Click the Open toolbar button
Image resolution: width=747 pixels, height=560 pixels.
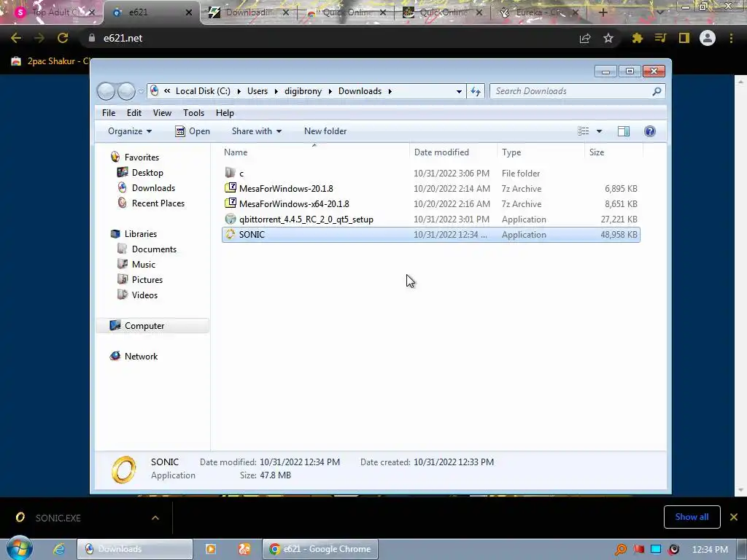click(193, 131)
